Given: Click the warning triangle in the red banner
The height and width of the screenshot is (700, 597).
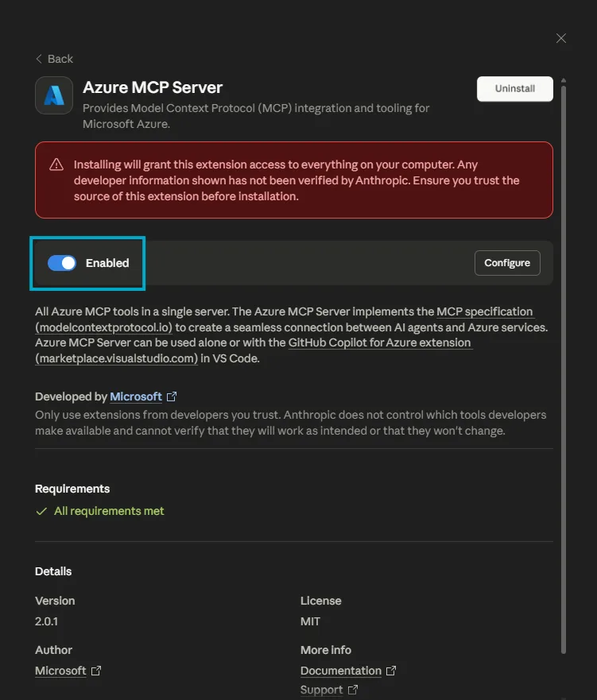Looking at the screenshot, I should pos(56,164).
